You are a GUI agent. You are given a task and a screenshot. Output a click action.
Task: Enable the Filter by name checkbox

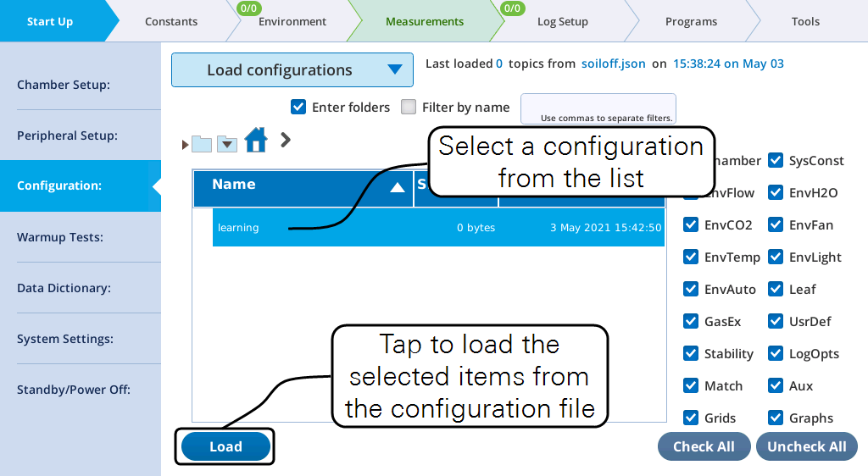[x=409, y=108]
